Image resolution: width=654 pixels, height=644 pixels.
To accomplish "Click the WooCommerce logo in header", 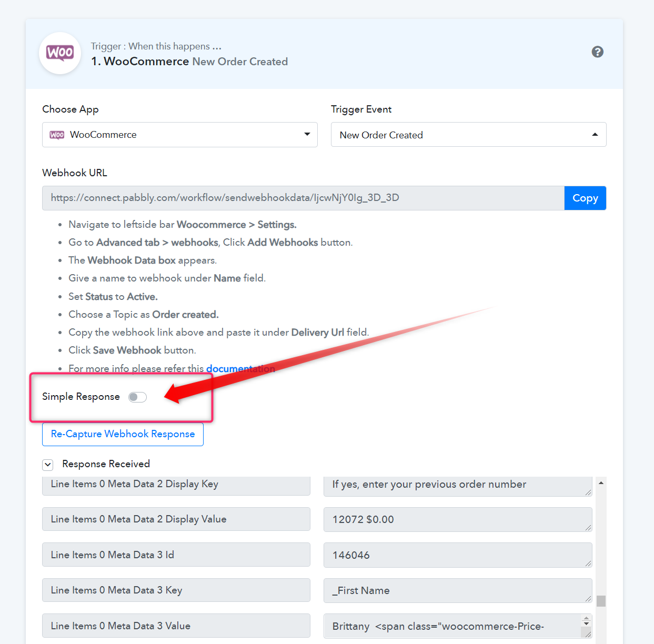I will point(60,53).
